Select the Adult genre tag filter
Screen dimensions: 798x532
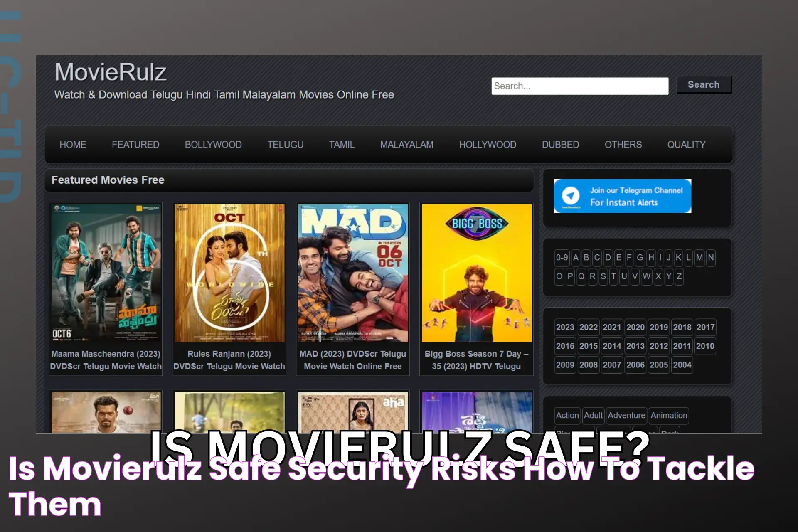tap(593, 415)
